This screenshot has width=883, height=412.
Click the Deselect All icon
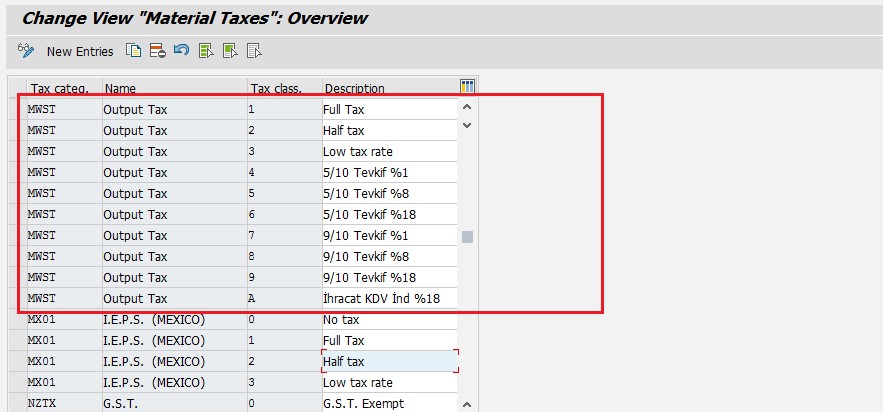point(254,50)
